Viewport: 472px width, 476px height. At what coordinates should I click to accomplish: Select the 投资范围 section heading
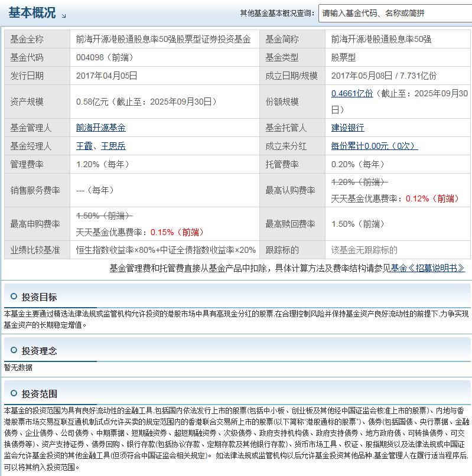pyautogui.click(x=39, y=394)
